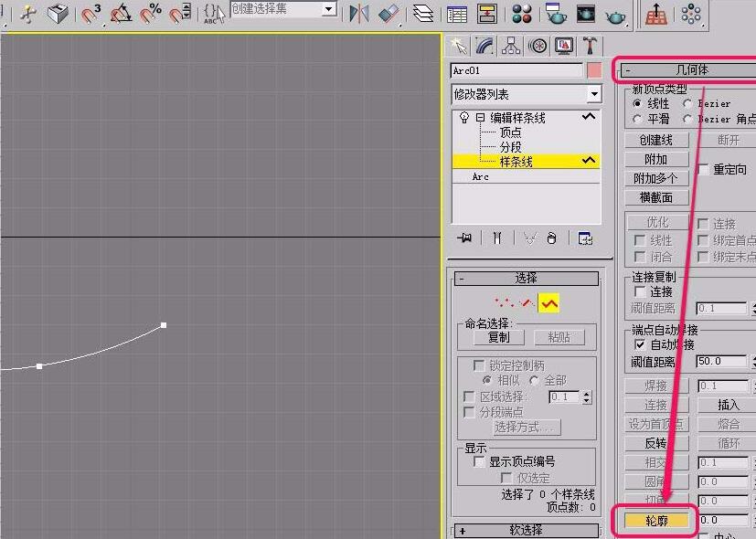Switch to the Hierarchy panel tab

(x=510, y=46)
